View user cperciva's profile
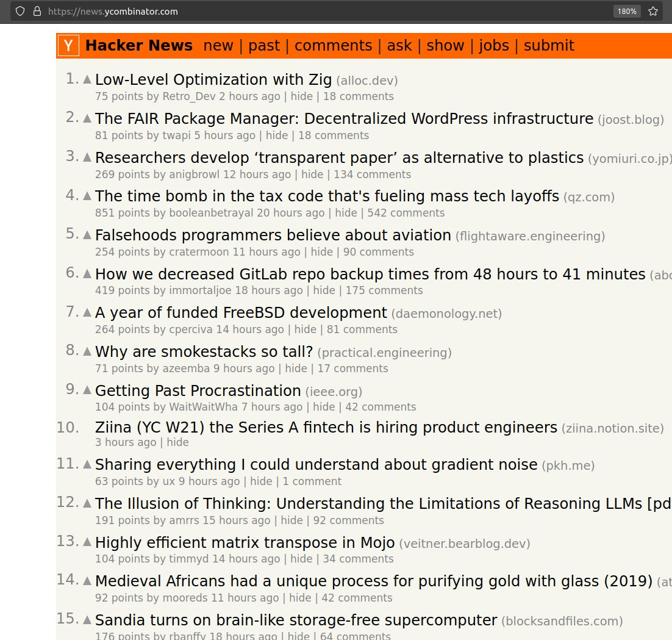 click(191, 329)
